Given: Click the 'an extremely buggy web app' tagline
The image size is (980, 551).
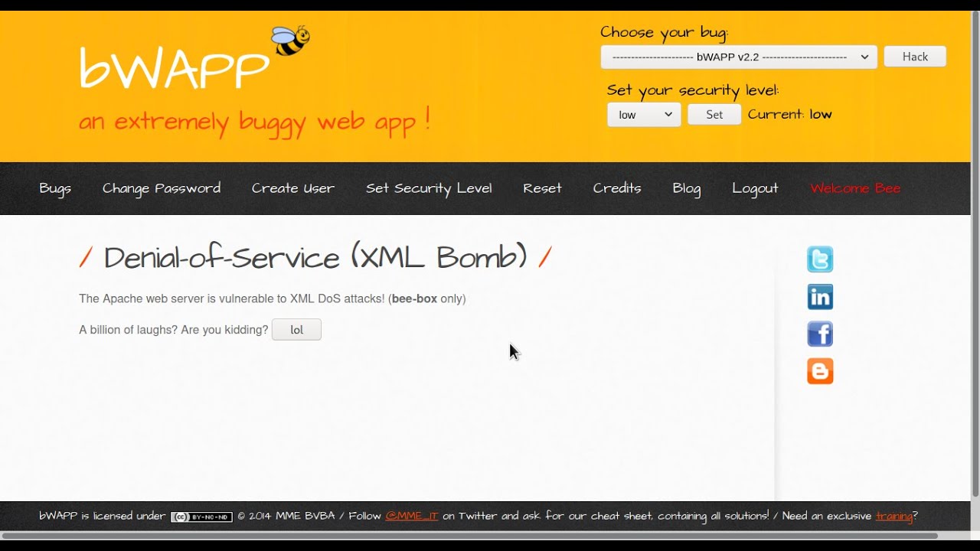Looking at the screenshot, I should pos(254,122).
